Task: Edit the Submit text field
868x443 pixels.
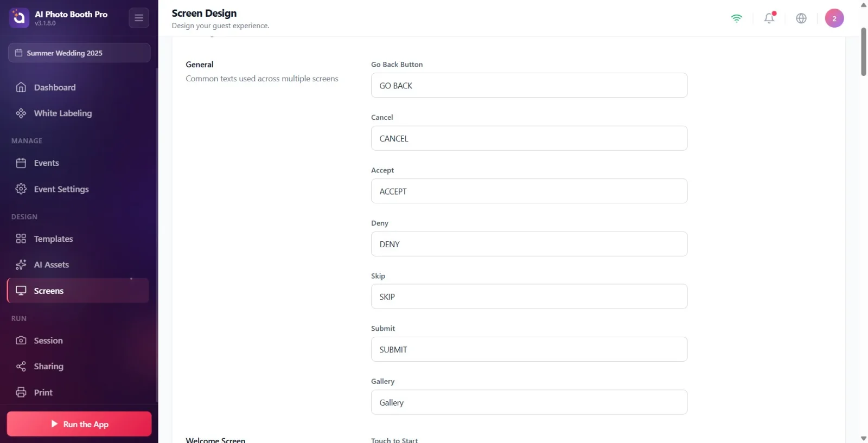Action: tap(529, 349)
